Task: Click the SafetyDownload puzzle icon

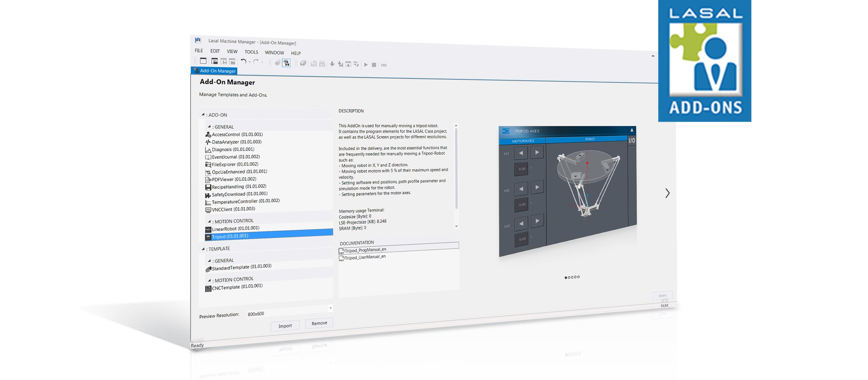Action: [208, 195]
